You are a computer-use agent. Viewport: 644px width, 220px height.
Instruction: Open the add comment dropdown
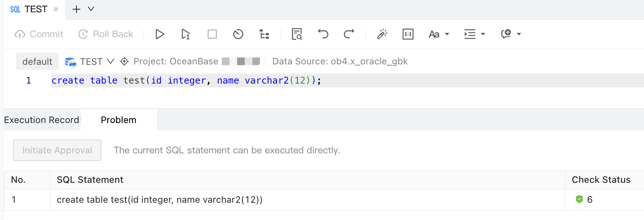point(511,34)
